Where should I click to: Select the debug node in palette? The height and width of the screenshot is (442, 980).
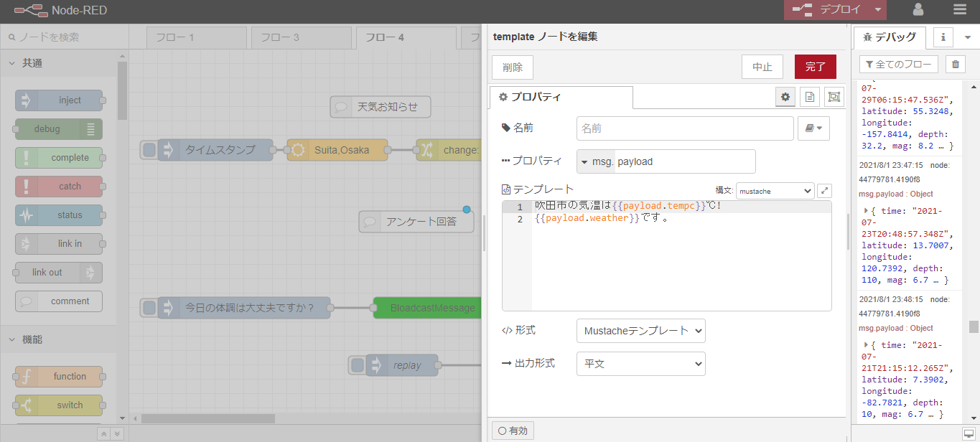pyautogui.click(x=59, y=129)
